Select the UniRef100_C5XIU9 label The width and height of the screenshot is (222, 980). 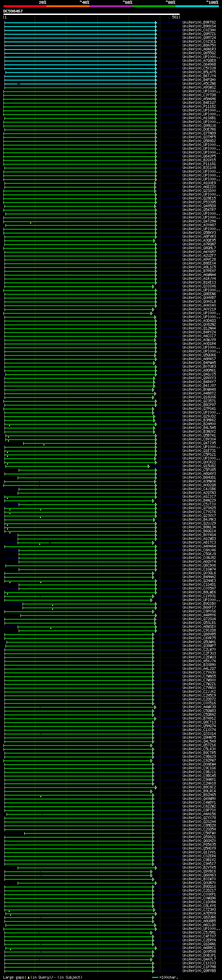pos(199,68)
